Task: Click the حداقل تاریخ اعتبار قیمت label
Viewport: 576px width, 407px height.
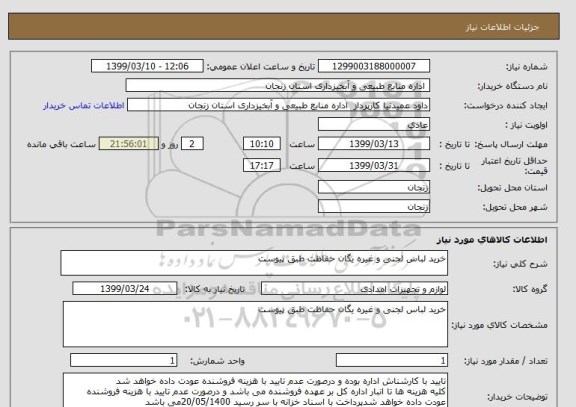Action: click(514, 166)
